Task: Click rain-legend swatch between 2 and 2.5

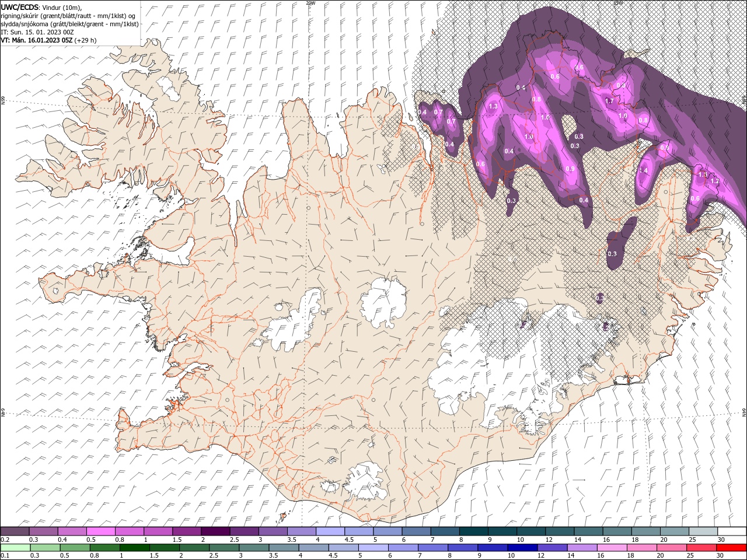Action: tap(194, 548)
